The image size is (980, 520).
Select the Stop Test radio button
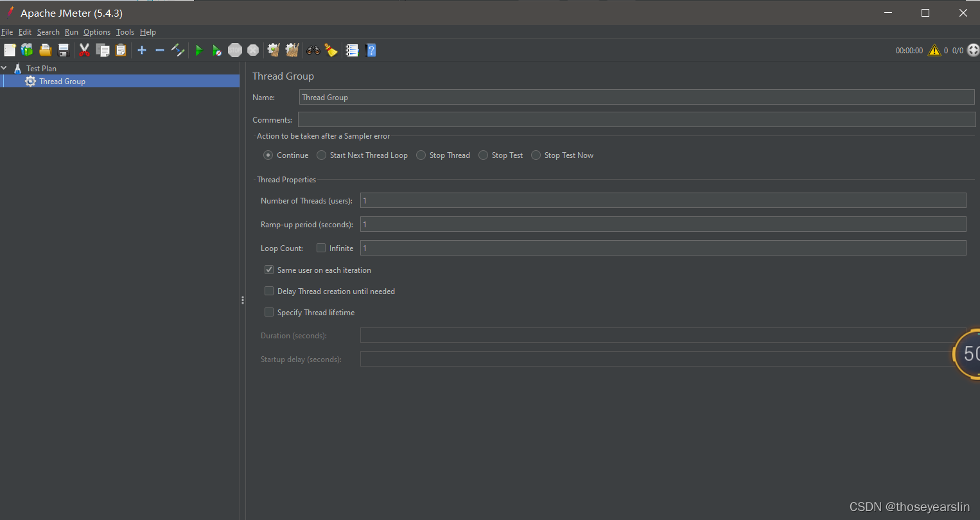click(484, 155)
